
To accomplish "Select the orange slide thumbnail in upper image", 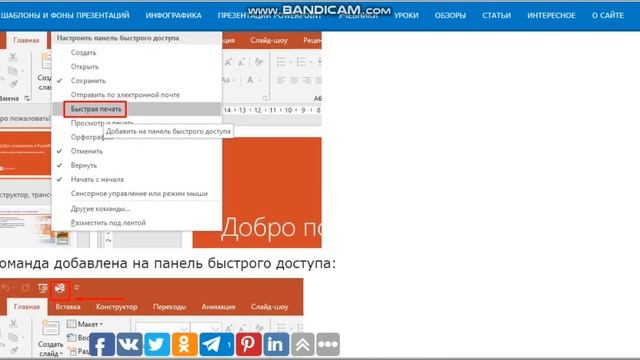I will (x=25, y=153).
